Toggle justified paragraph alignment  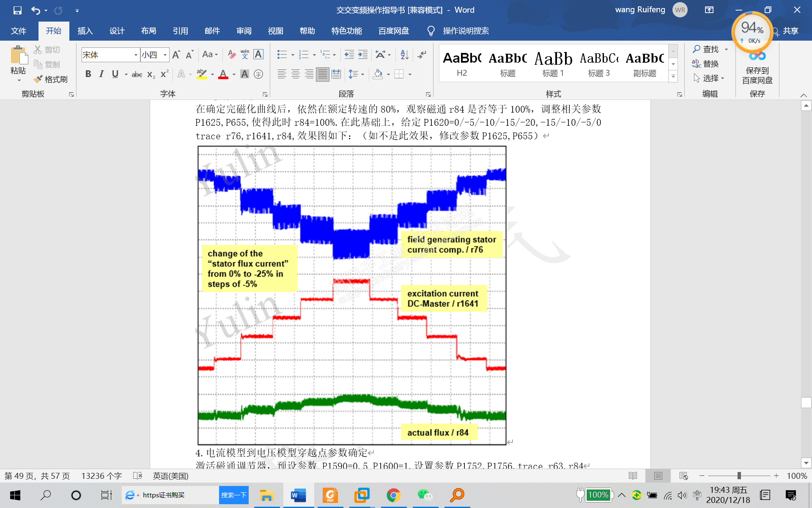pyautogui.click(x=322, y=74)
